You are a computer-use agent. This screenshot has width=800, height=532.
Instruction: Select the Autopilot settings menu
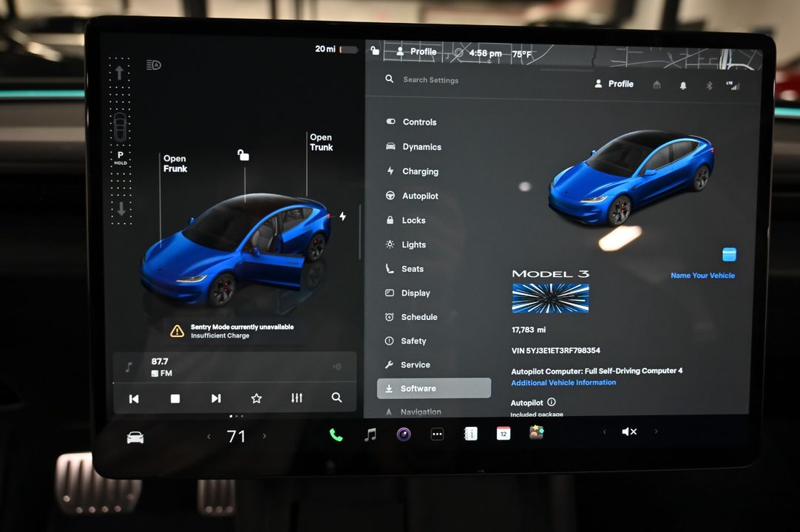[x=413, y=196]
